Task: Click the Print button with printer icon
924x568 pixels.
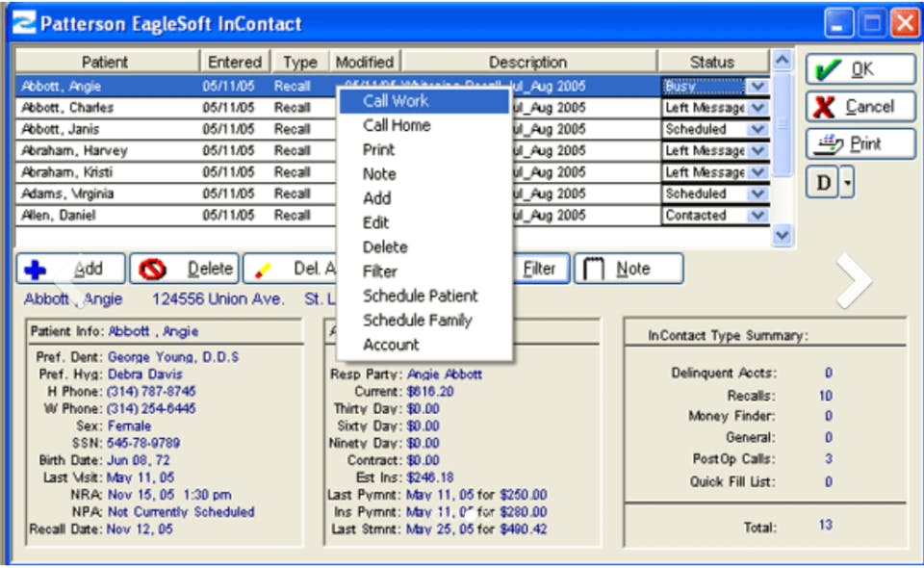Action: click(860, 143)
